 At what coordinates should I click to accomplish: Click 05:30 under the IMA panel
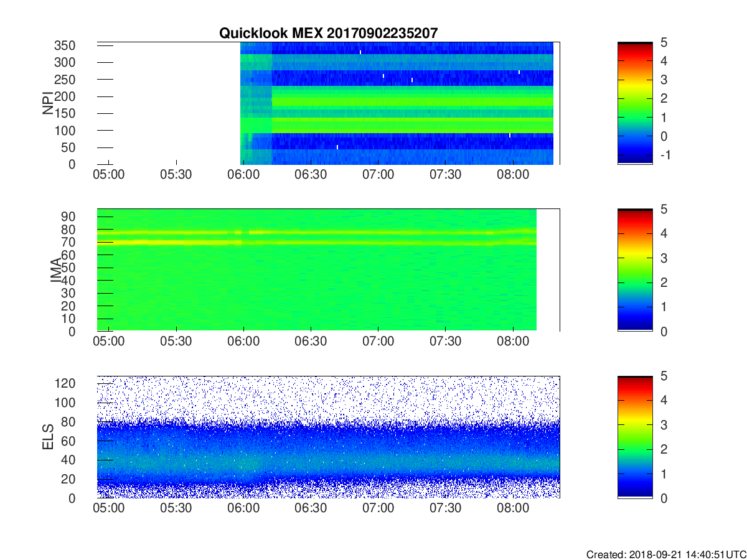[x=176, y=342]
